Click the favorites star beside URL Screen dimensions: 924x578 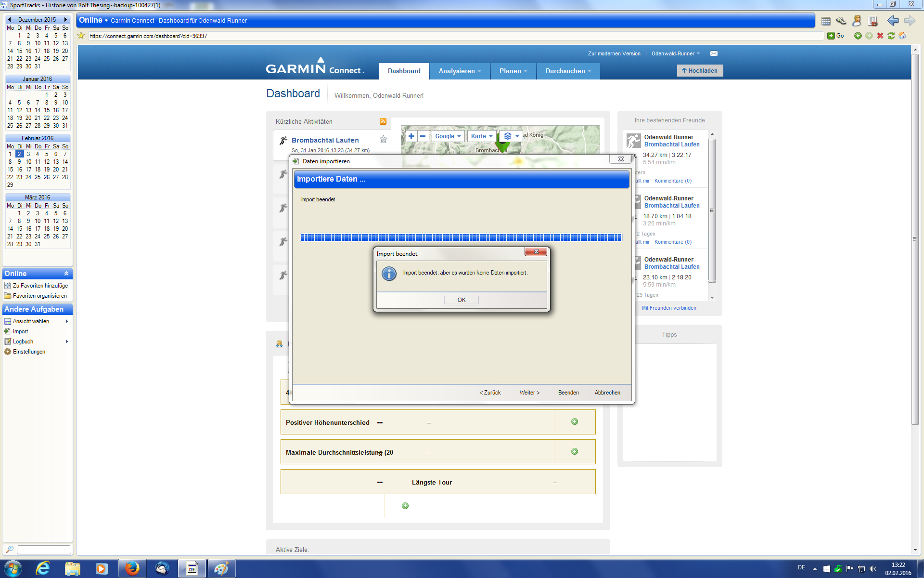pos(81,36)
